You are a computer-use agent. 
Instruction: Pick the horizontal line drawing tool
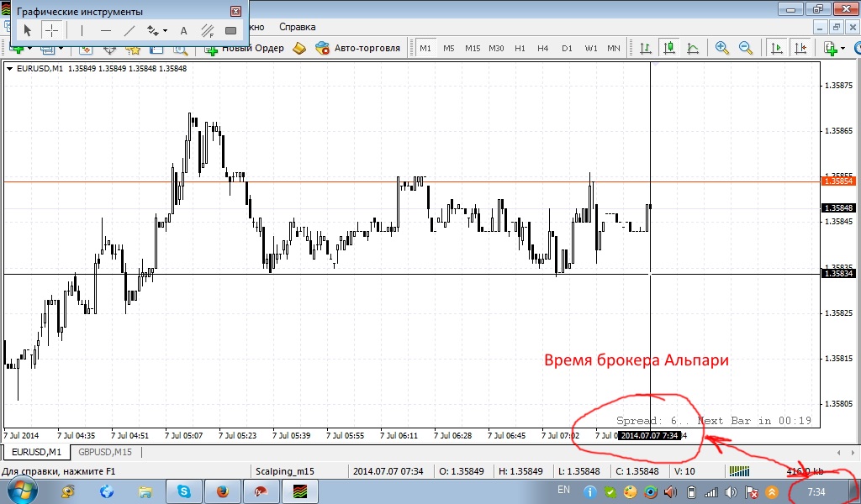click(x=105, y=31)
